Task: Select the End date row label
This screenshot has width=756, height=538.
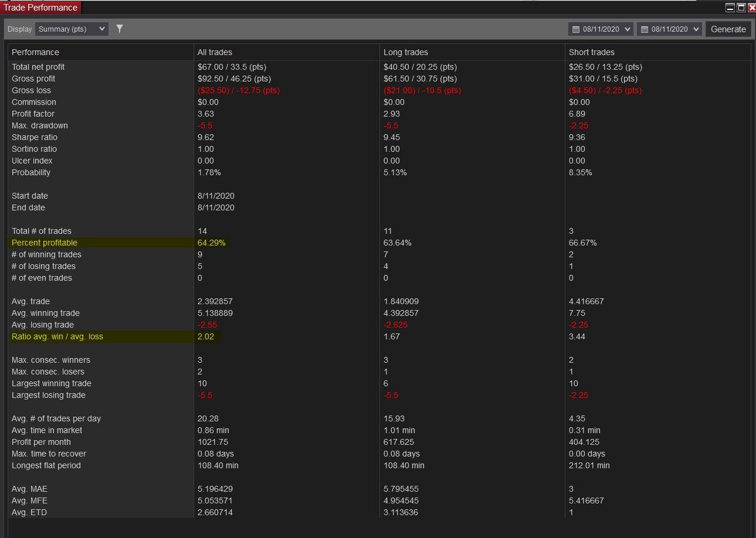Action: click(x=28, y=207)
